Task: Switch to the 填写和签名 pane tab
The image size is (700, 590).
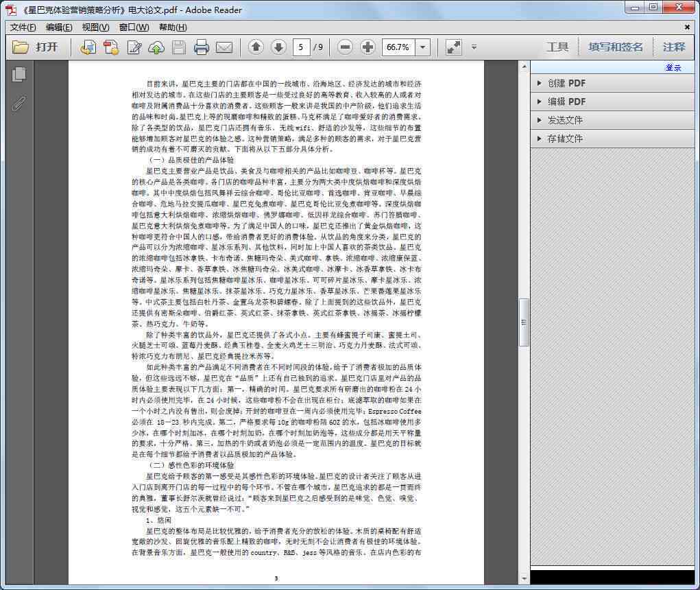Action: tap(615, 47)
